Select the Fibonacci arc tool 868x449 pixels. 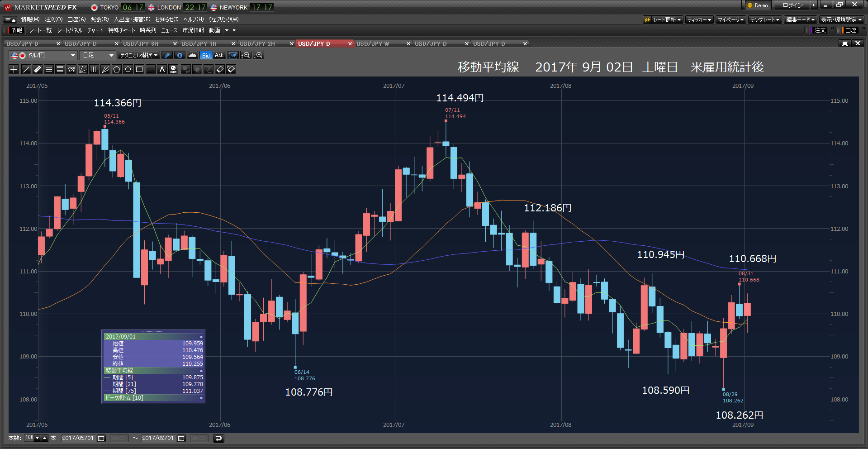click(71, 69)
